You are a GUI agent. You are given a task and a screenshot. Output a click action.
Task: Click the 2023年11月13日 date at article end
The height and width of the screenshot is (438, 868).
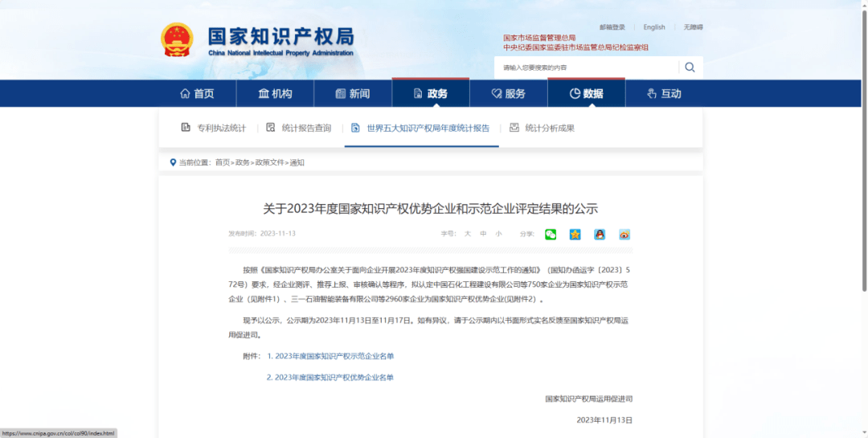(x=604, y=420)
